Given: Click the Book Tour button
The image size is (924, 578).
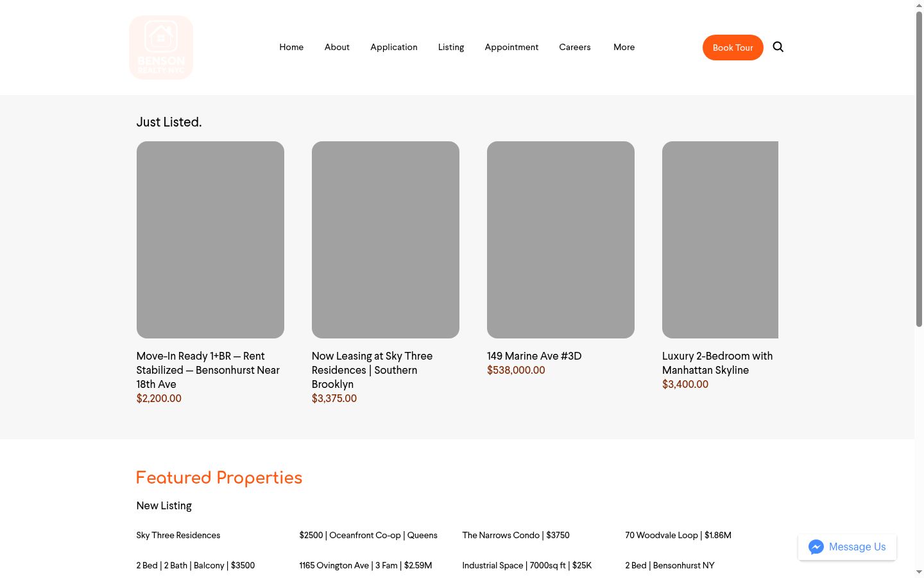Looking at the screenshot, I should [x=733, y=48].
